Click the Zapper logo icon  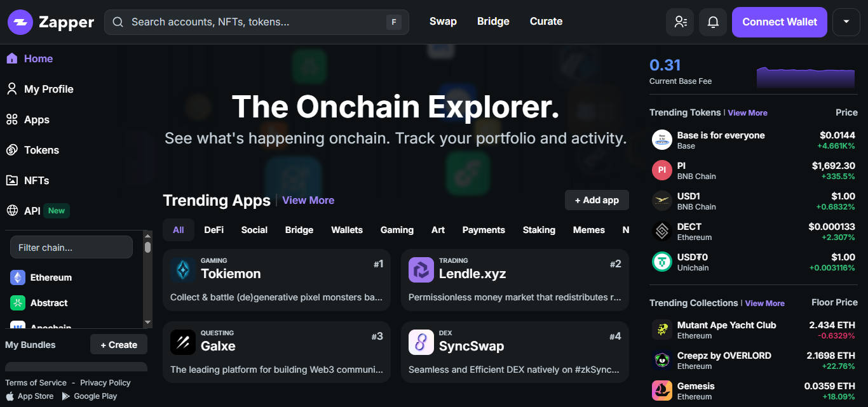20,22
